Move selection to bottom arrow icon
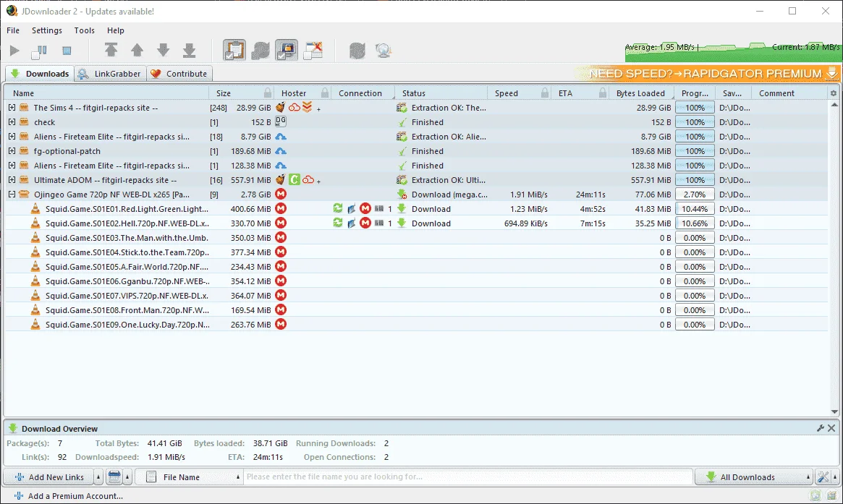 click(x=190, y=51)
